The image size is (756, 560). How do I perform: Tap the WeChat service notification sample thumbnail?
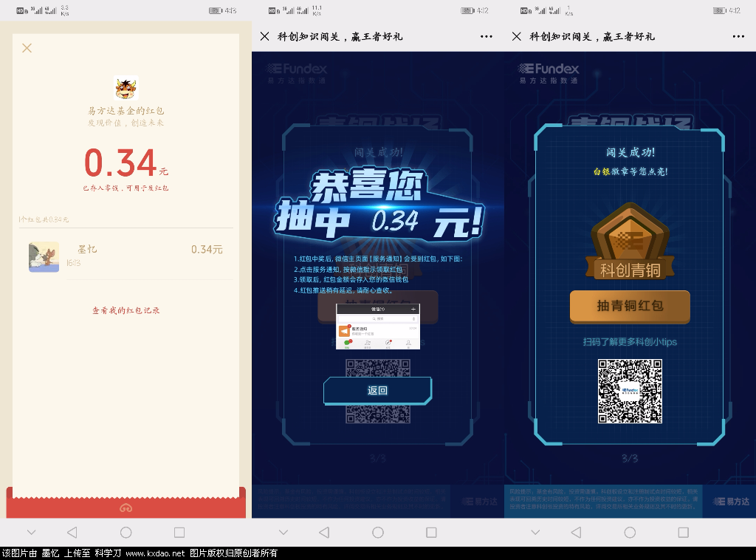pos(378,327)
